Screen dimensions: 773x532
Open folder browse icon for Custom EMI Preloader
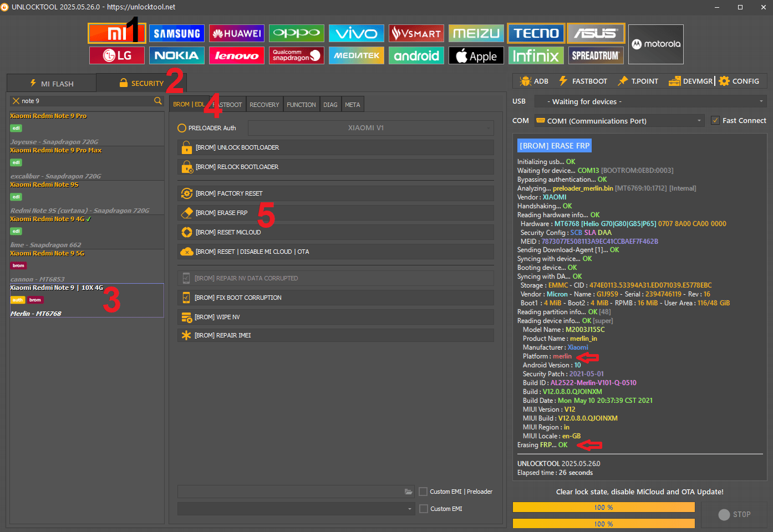(x=409, y=492)
